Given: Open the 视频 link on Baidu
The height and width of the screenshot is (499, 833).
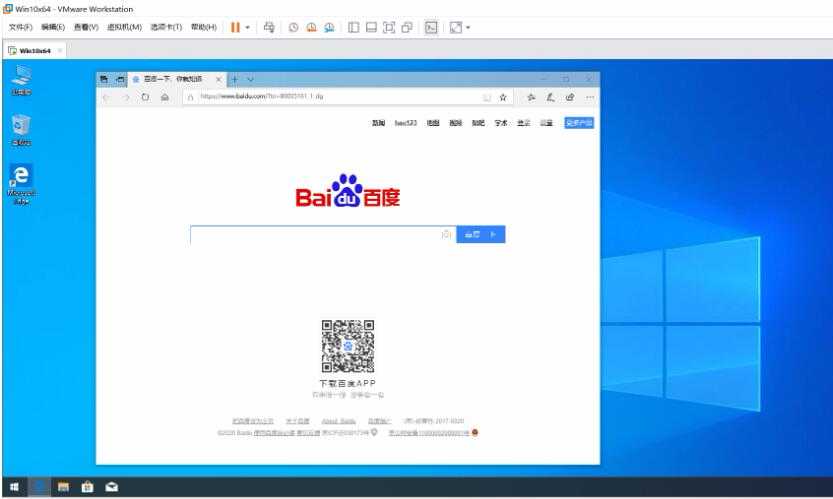Looking at the screenshot, I should 456,123.
